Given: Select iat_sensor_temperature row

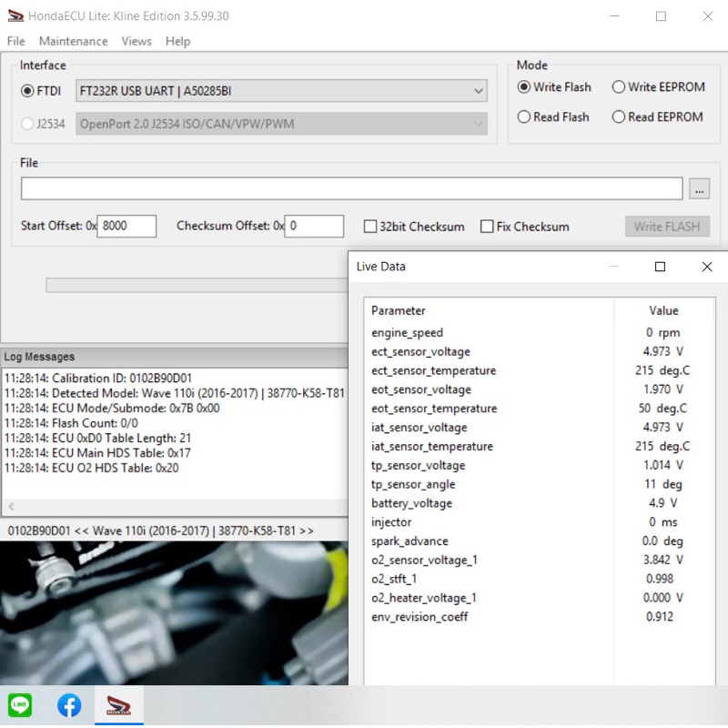Looking at the screenshot, I should 539,446.
